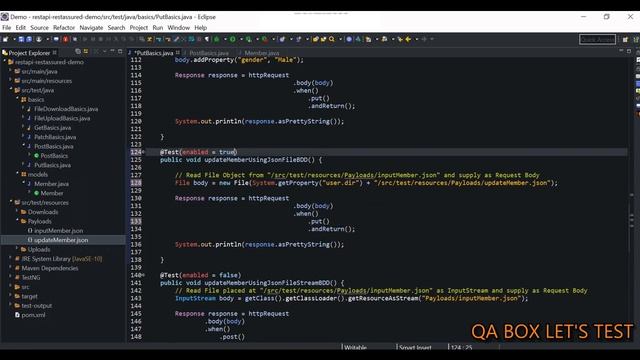Select the PostBasics class node
Screen dimensions: 640x360
(54, 156)
